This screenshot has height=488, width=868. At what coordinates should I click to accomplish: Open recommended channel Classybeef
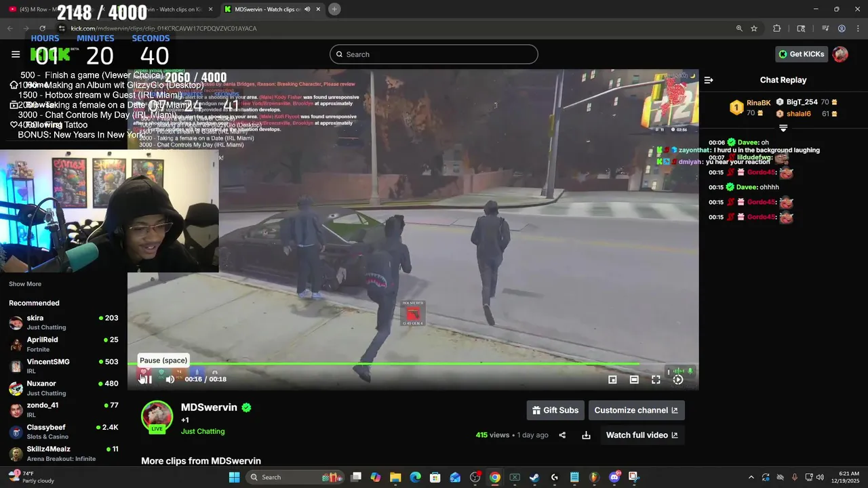[64, 432]
